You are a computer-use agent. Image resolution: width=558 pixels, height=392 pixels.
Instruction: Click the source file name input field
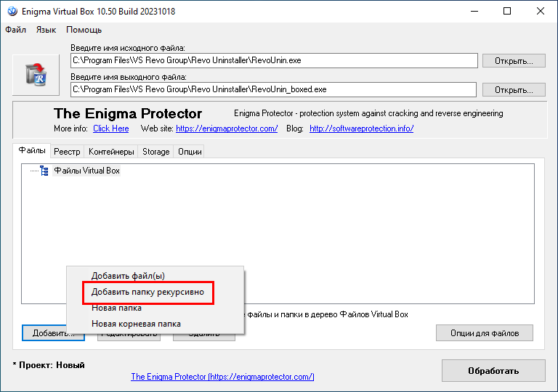[x=274, y=60]
